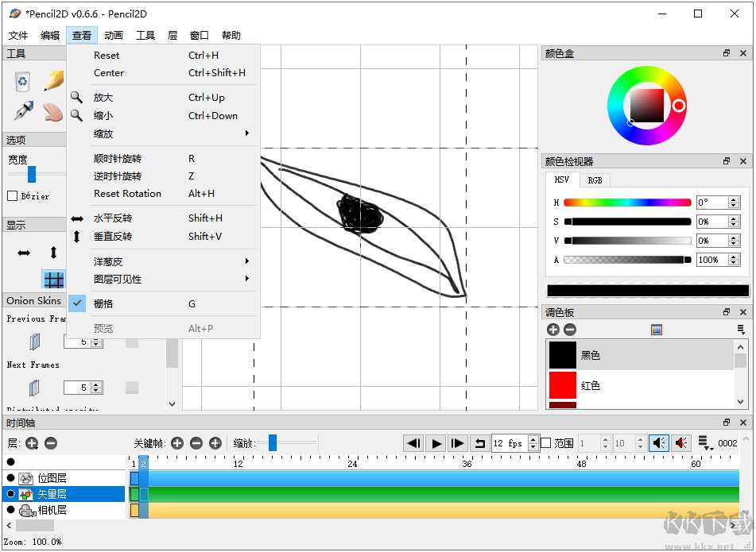Toggle the 范围 checkbox in the timeline
Image resolution: width=756 pixels, height=552 pixels.
(x=546, y=443)
